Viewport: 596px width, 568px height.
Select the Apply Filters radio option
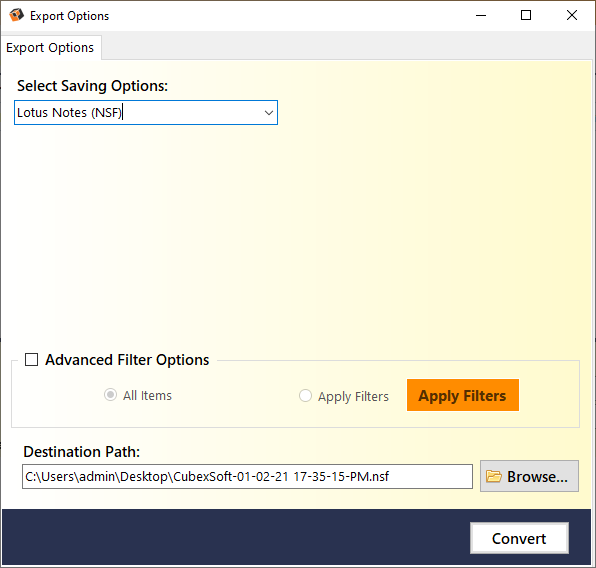point(305,395)
